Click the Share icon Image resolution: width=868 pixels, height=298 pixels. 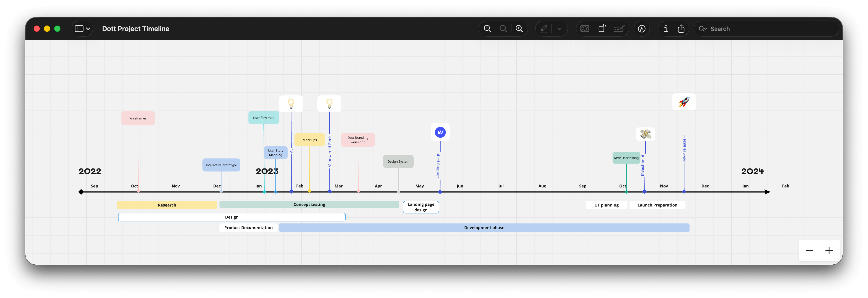point(681,29)
